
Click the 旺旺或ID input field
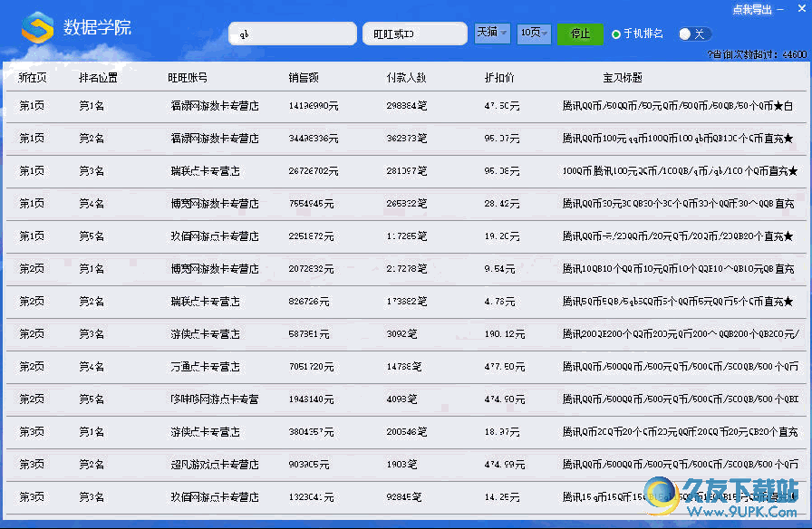(x=415, y=34)
